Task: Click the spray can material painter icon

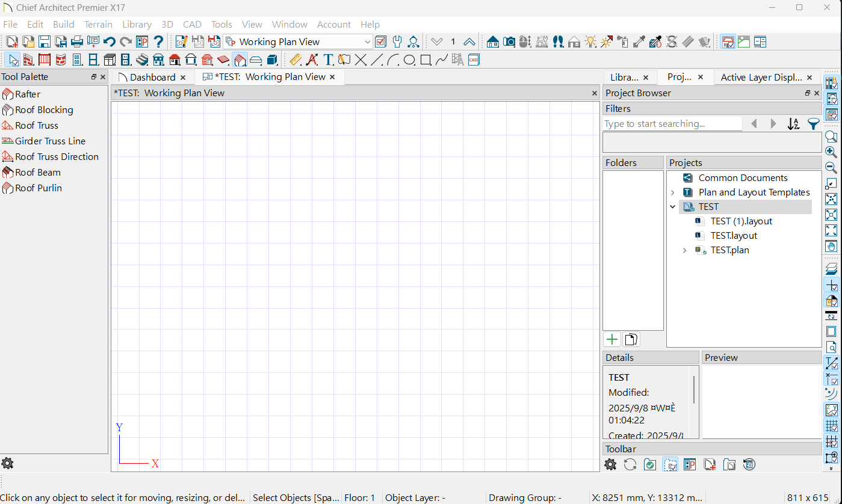Action: (623, 41)
